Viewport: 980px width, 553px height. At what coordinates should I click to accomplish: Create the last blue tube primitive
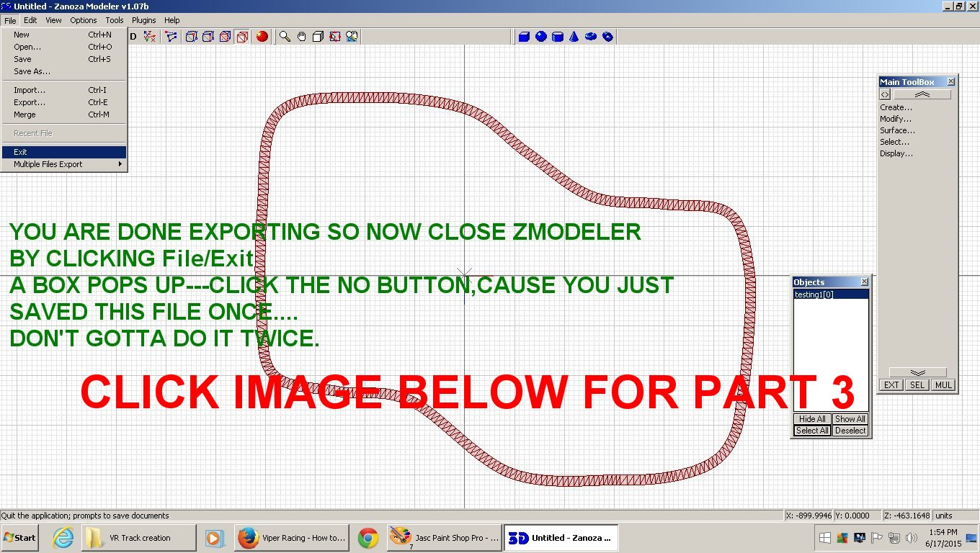607,36
